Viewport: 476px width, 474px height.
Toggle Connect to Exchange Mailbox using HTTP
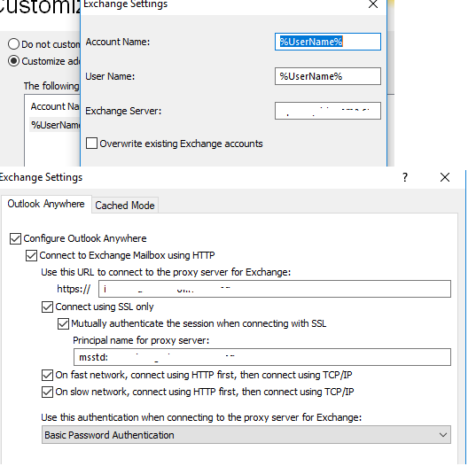(31, 255)
